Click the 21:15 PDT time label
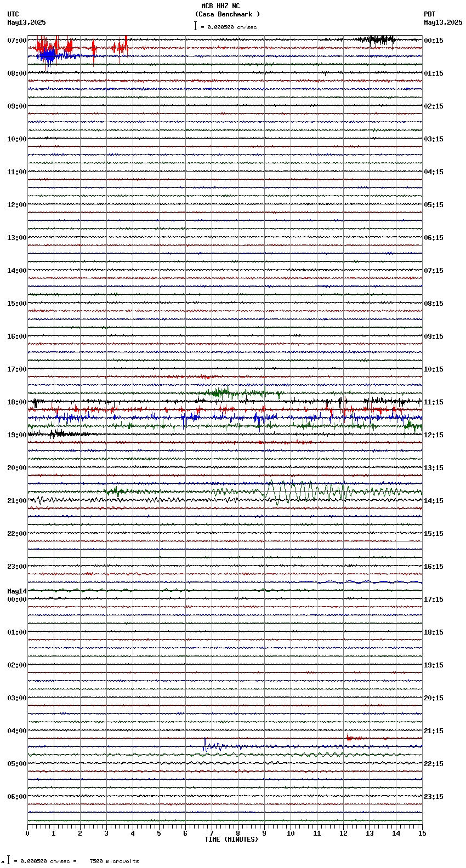 click(x=434, y=731)
